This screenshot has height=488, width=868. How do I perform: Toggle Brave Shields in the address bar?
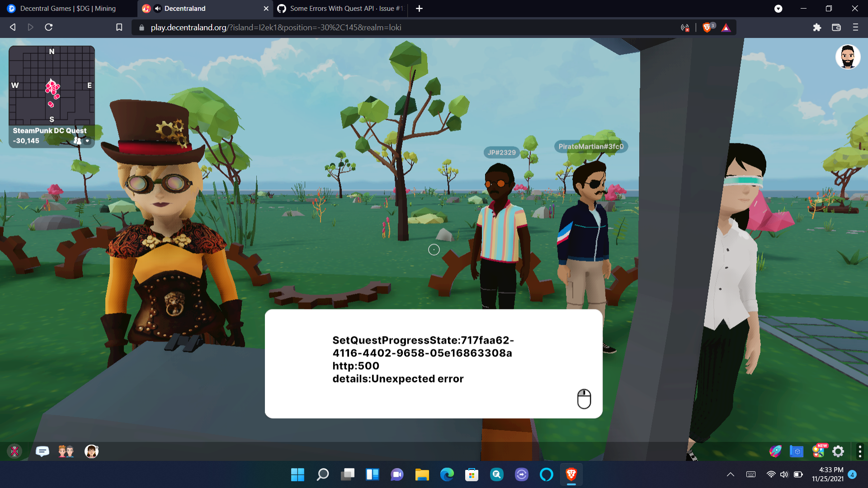(x=708, y=27)
